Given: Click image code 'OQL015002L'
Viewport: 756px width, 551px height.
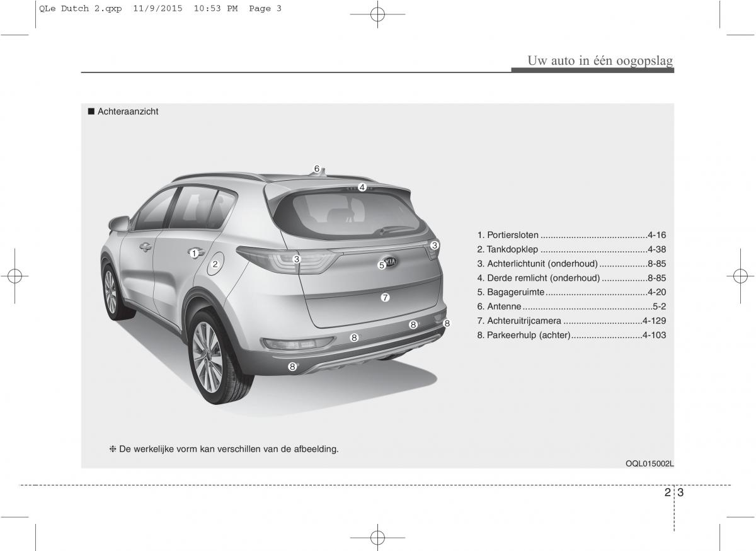Looking at the screenshot, I should (x=650, y=463).
